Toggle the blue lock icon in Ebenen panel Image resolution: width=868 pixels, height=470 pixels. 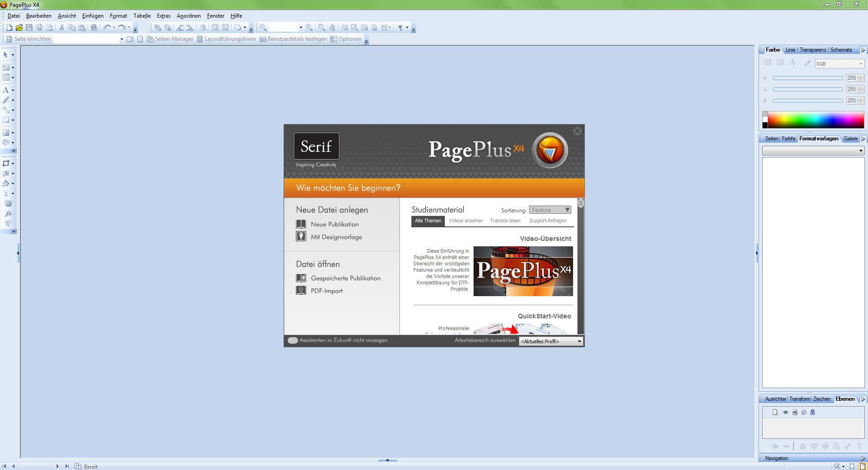click(813, 412)
